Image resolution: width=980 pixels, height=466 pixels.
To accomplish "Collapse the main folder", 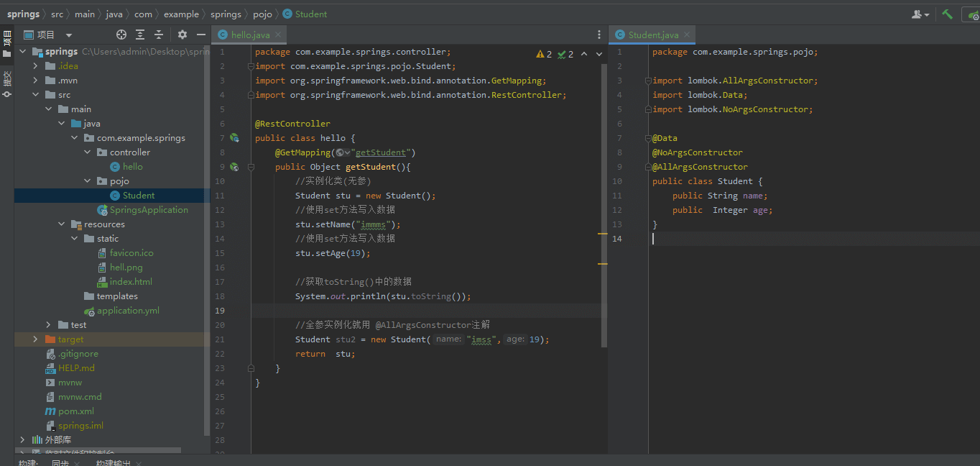I will point(48,109).
